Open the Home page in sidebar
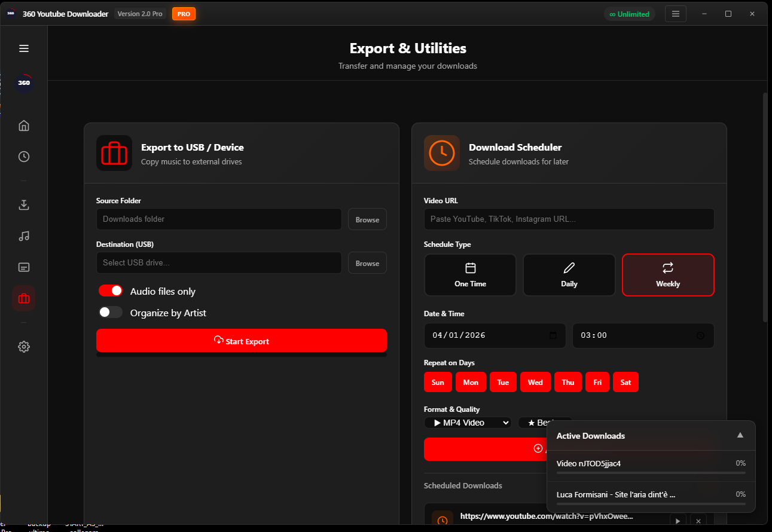Image resolution: width=772 pixels, height=532 pixels. (24, 126)
